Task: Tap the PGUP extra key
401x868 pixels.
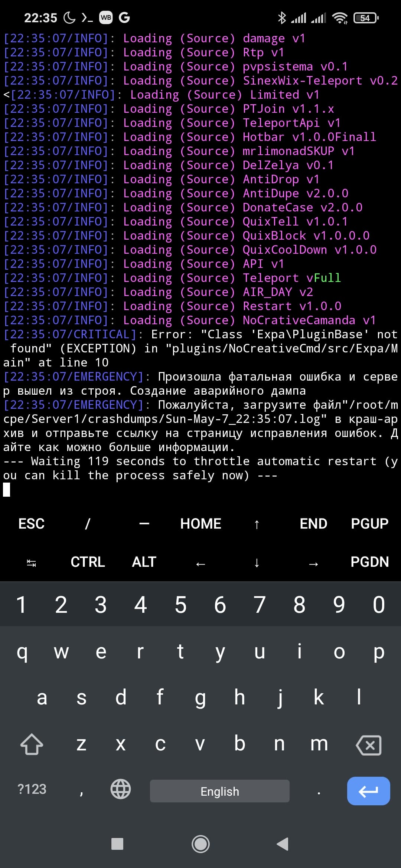Action: click(x=369, y=524)
